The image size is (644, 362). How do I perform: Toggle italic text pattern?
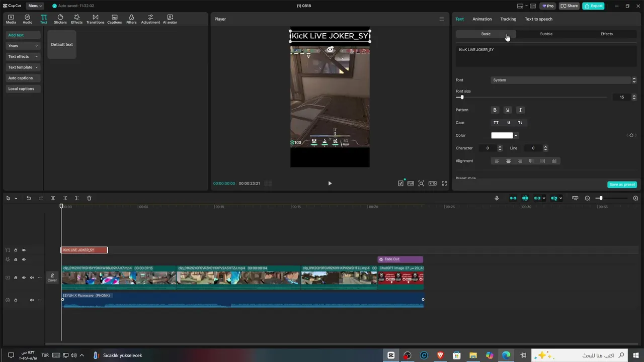[520, 110]
